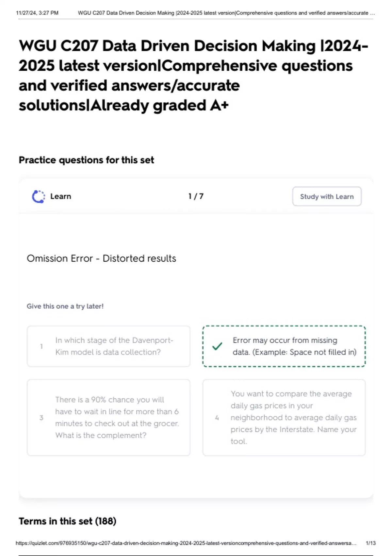Click the 'Give this one a try later!' message
Screen dimensions: 392x556
click(x=65, y=306)
